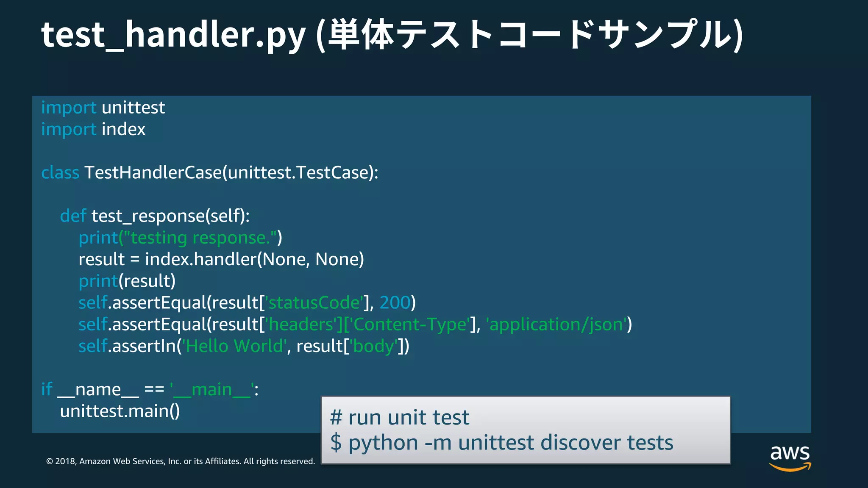The image size is (868, 488).
Task: Click the '# run unit test' comment
Action: (400, 418)
